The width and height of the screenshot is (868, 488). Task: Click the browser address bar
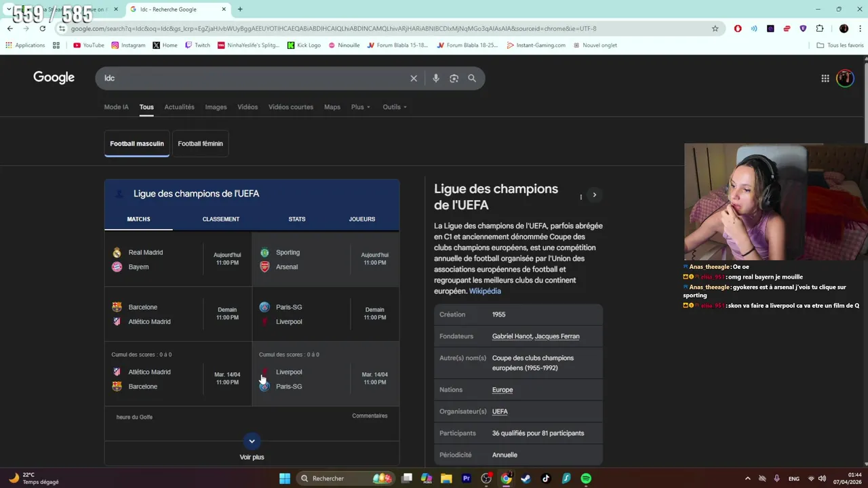point(387,28)
